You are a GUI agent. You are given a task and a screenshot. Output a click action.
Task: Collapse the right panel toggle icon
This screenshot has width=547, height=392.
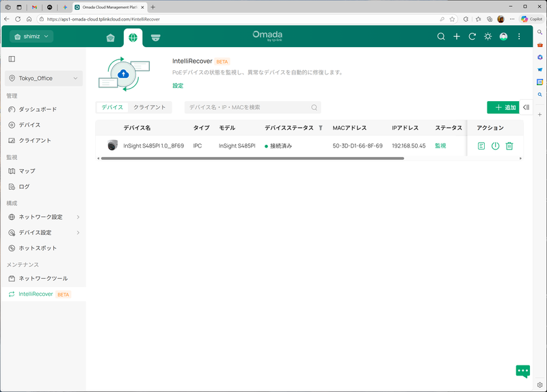(526, 107)
